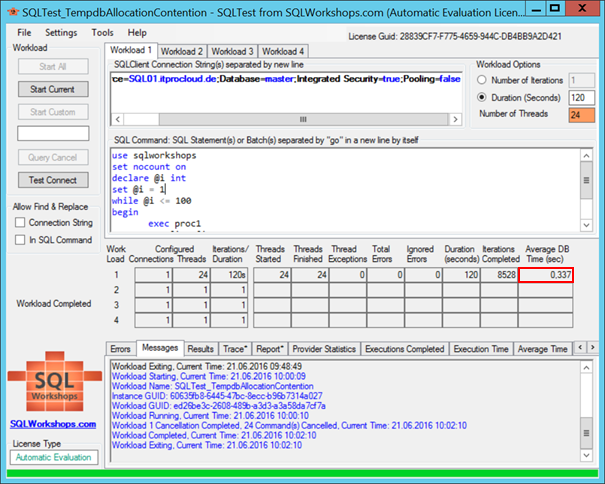Click the Test Connect button
Image resolution: width=605 pixels, height=484 pixels.
pyautogui.click(x=53, y=180)
